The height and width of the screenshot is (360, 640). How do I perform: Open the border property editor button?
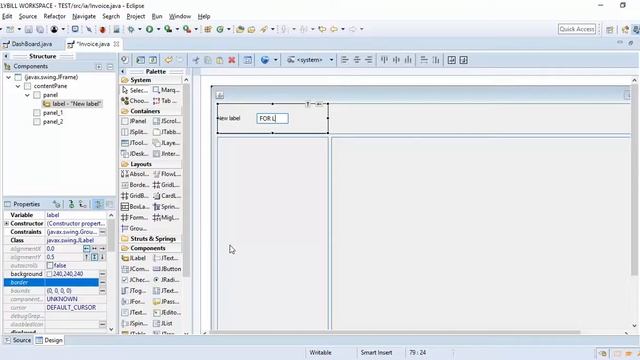[102, 282]
